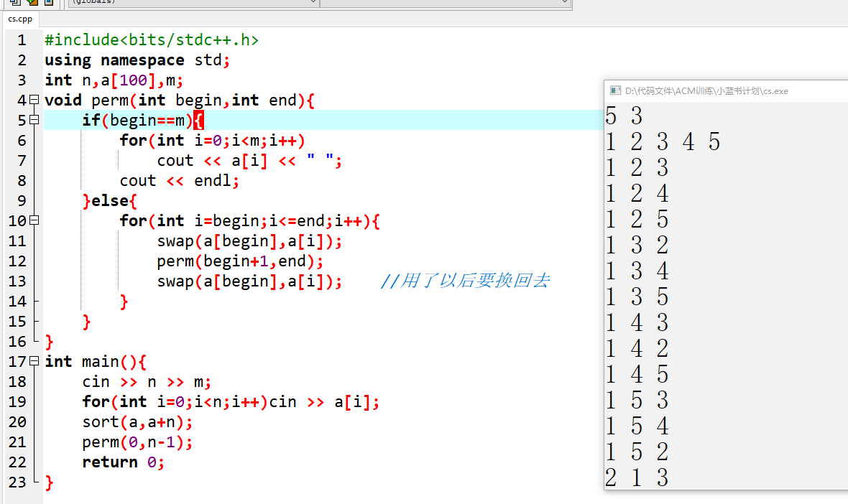Click console output line '2 1 3'
This screenshot has height=504, width=848.
pos(637,477)
